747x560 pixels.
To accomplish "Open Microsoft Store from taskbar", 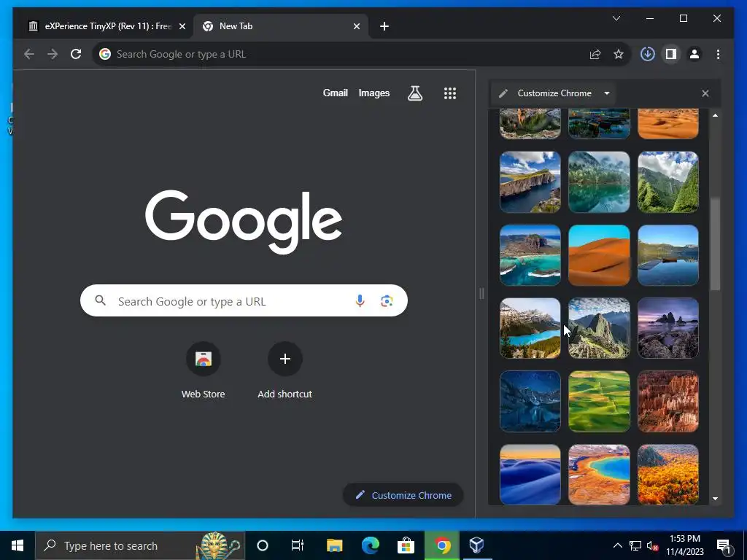I will (406, 545).
